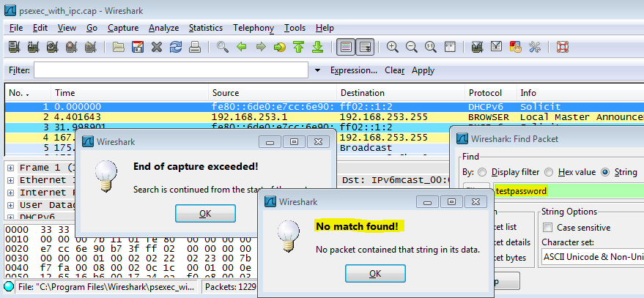Open the Edit menu

tap(40, 28)
